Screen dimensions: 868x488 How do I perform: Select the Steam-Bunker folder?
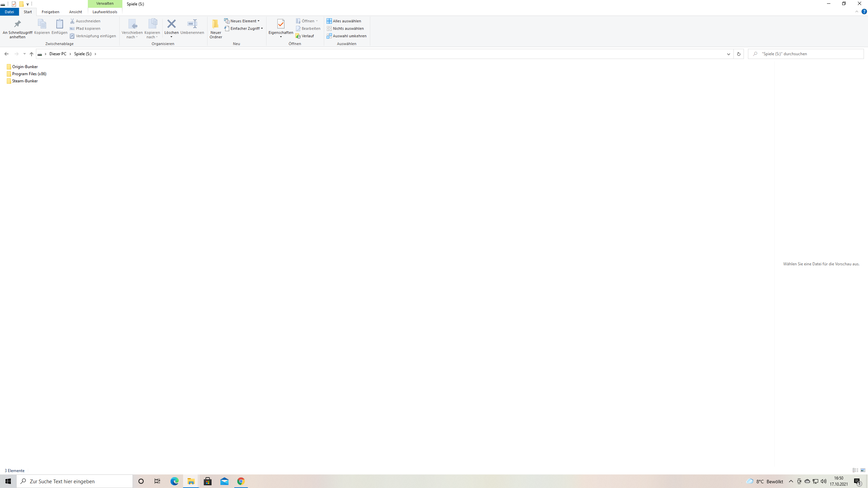pos(25,81)
